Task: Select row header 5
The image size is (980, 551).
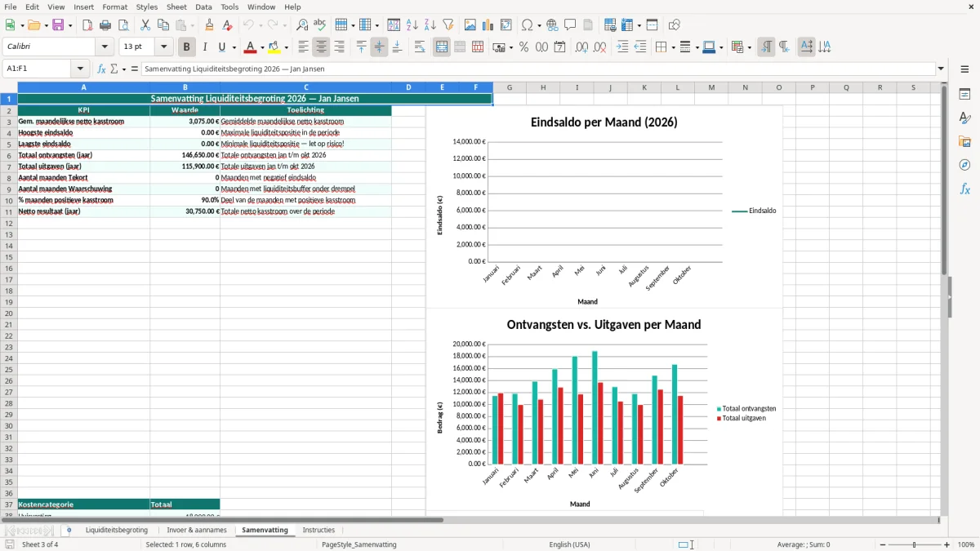Action: tap(9, 144)
